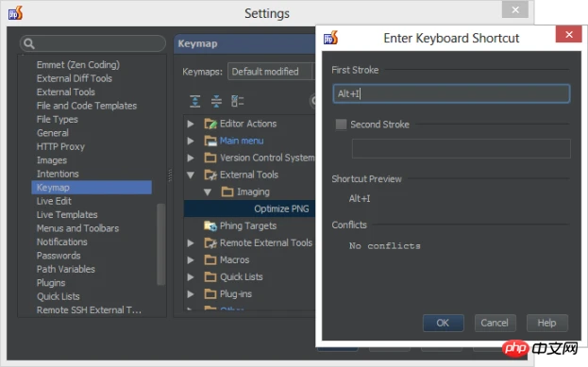588x367 pixels.
Task: Open Emmet (Zen Coding) settings page
Action: click(x=78, y=65)
